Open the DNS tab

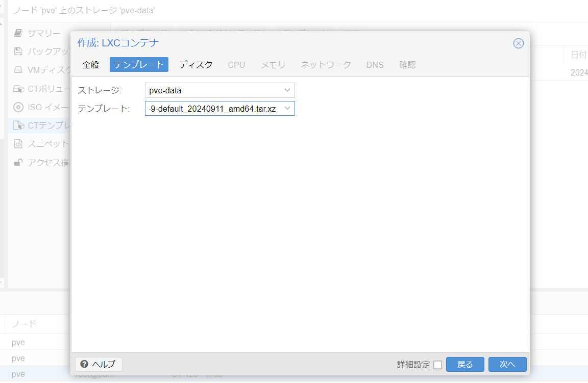click(375, 65)
